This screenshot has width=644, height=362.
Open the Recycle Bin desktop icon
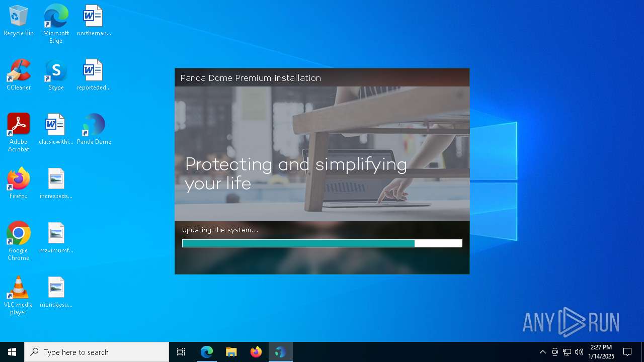pyautogui.click(x=19, y=21)
